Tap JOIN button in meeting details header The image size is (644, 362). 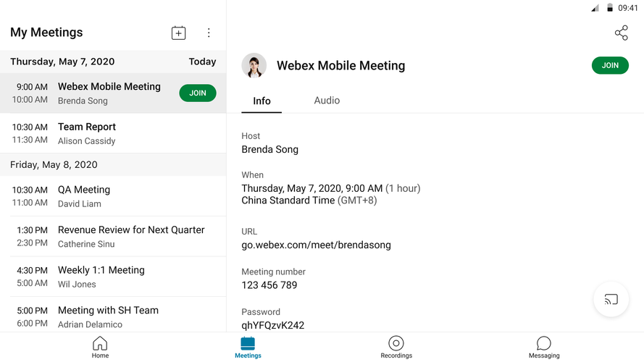tap(610, 65)
